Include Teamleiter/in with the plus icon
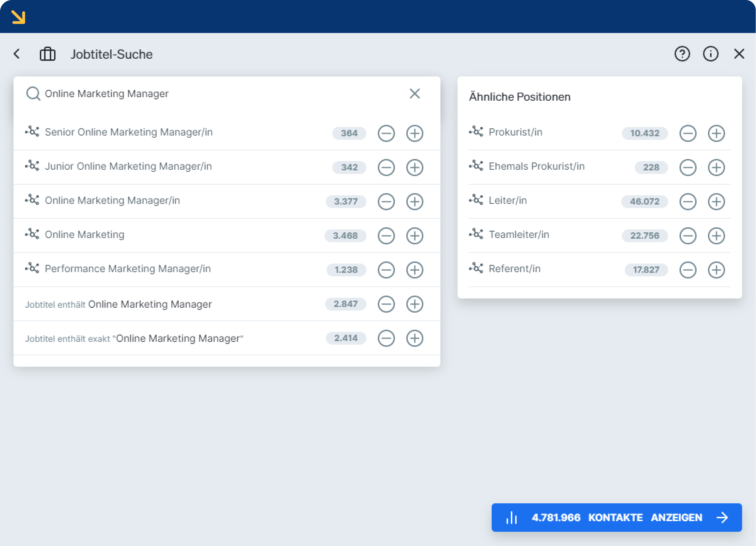 (x=716, y=236)
